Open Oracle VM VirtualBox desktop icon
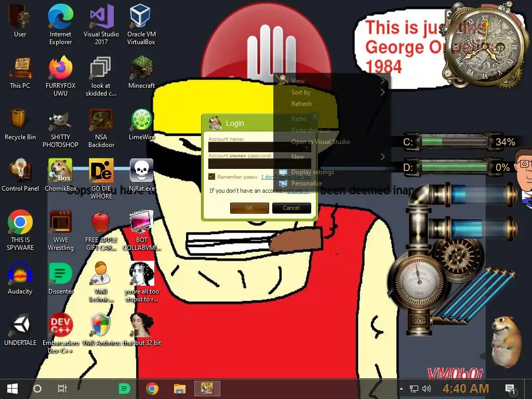 tap(141, 24)
